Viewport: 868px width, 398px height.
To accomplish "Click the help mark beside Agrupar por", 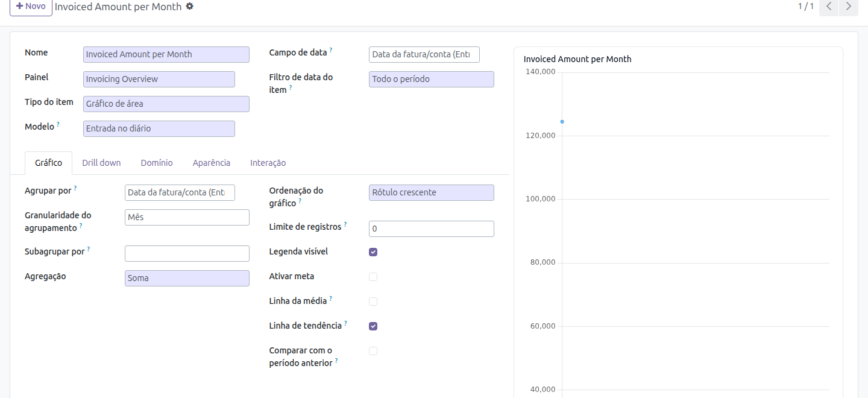I will coord(75,188).
